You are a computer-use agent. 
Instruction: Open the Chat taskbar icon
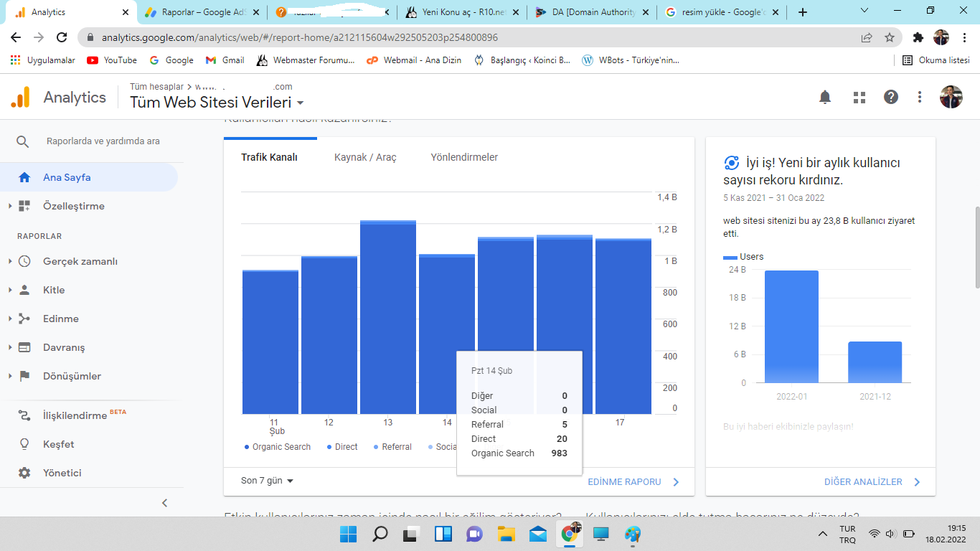coord(474,534)
